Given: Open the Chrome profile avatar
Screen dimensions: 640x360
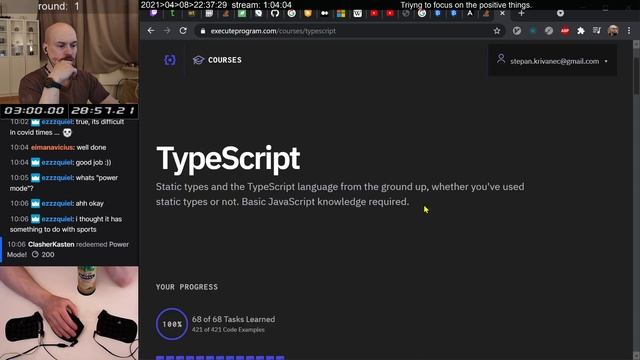Looking at the screenshot, I should pyautogui.click(x=613, y=31).
